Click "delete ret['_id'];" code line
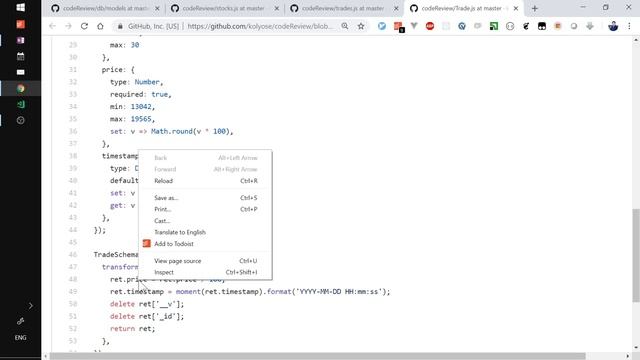Screen dimensions: 640x360 point(147,316)
